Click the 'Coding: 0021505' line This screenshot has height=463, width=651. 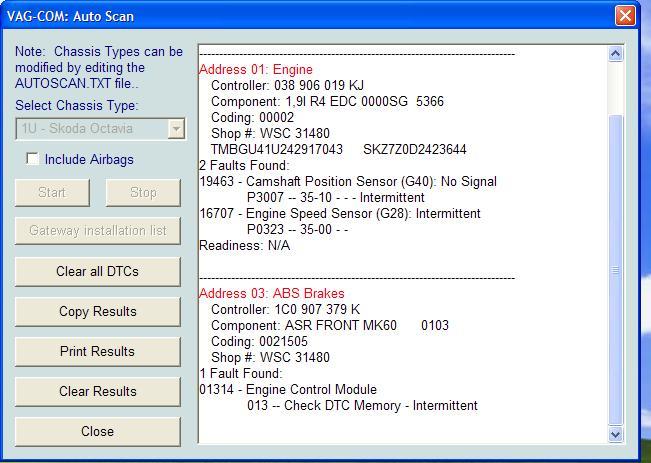(259, 341)
